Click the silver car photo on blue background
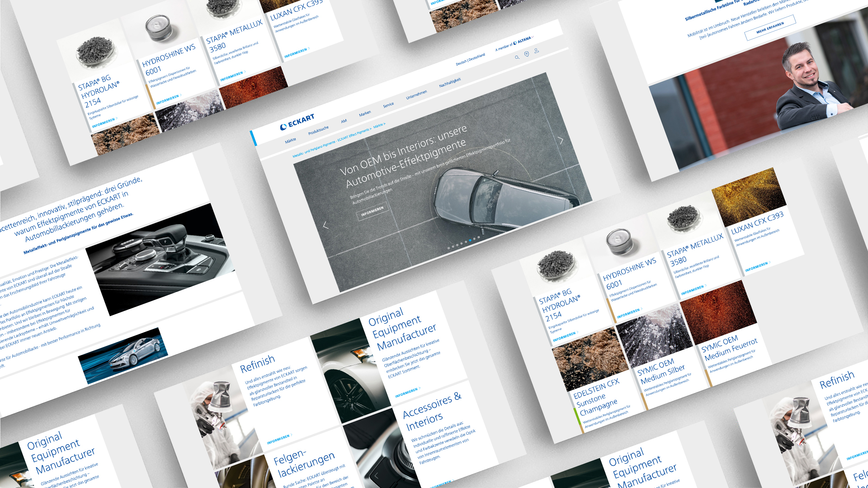This screenshot has width=868, height=488. 123,355
